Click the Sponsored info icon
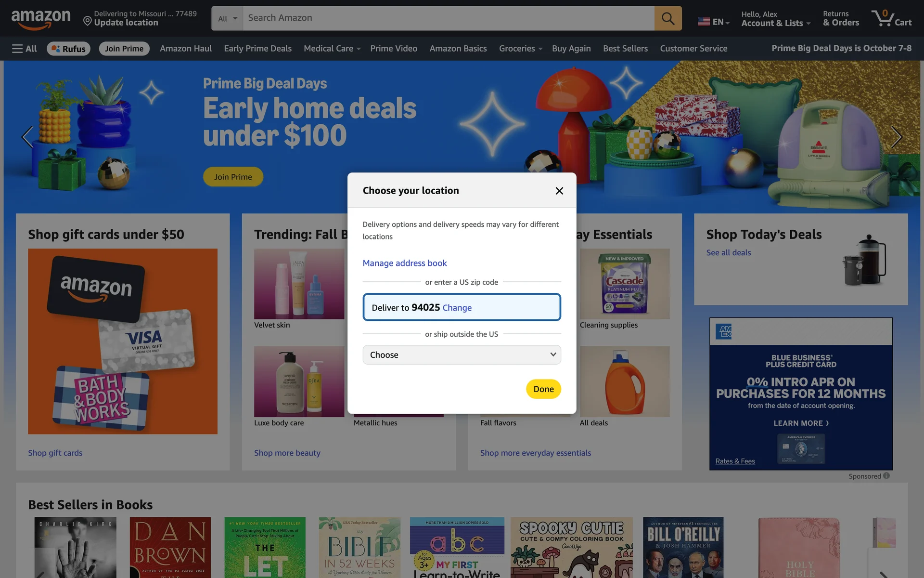This screenshot has width=924, height=578. tap(886, 476)
